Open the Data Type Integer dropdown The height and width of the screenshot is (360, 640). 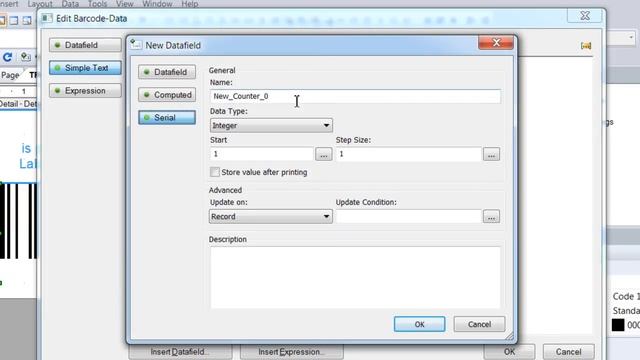pyautogui.click(x=271, y=125)
